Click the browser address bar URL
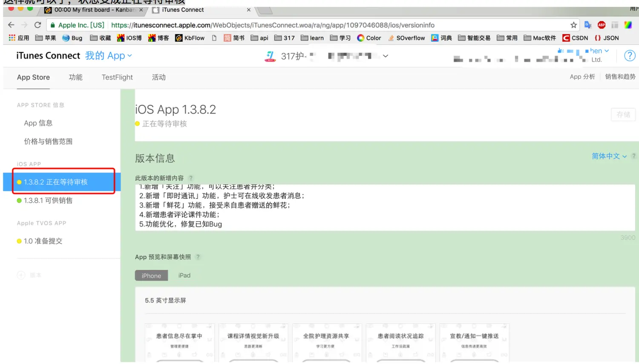 273,25
